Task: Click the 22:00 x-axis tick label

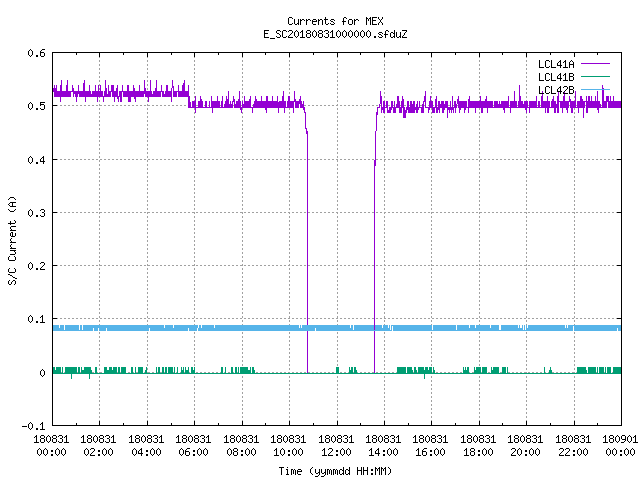Action: pyautogui.click(x=573, y=452)
